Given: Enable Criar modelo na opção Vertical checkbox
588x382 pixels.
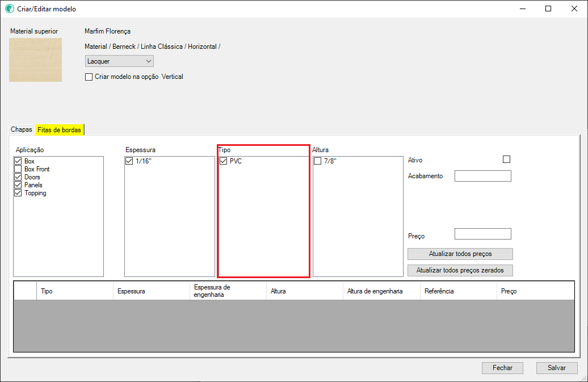Looking at the screenshot, I should point(89,77).
